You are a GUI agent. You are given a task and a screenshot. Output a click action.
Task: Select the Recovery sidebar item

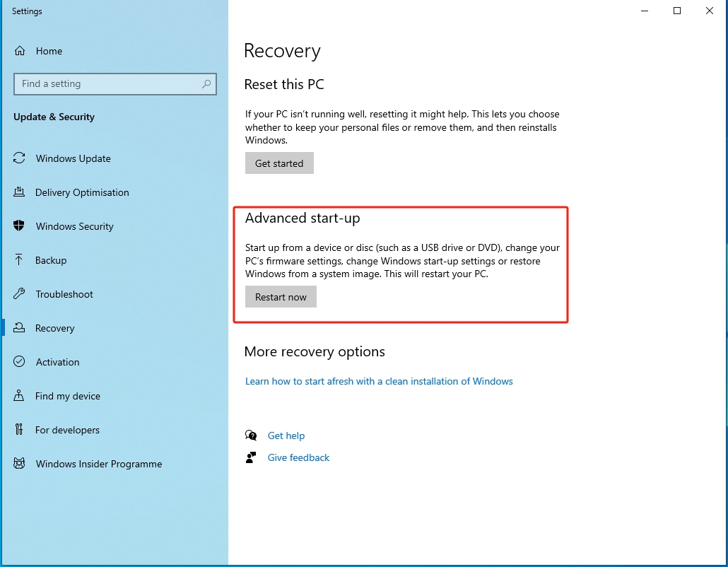[x=55, y=328]
